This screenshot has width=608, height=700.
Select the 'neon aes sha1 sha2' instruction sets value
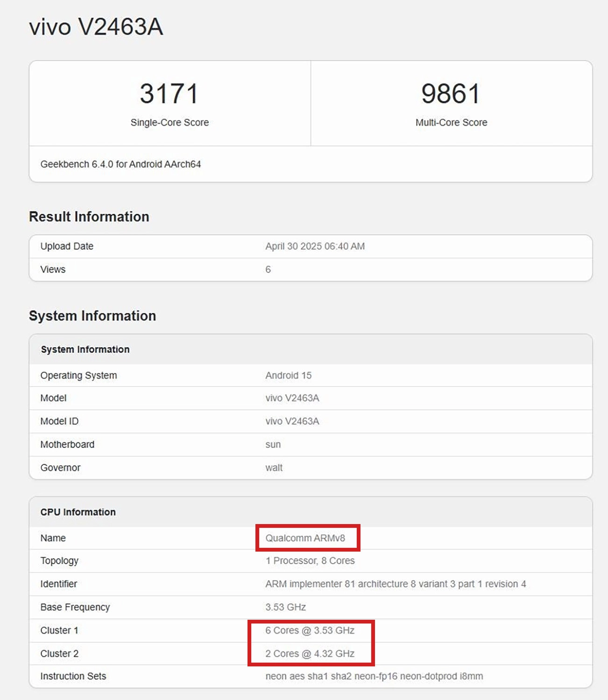pos(374,676)
